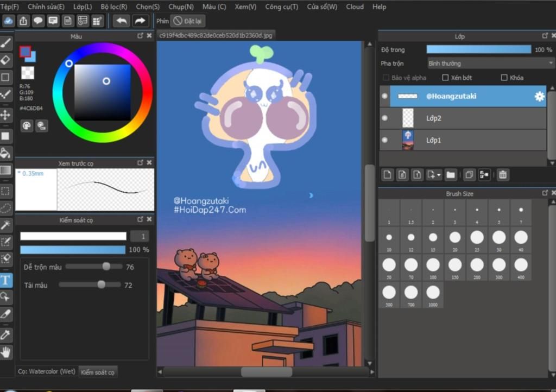Viewport: 556px width, 392px height.
Task: Hide the Lớp2 layer
Action: pyautogui.click(x=385, y=118)
